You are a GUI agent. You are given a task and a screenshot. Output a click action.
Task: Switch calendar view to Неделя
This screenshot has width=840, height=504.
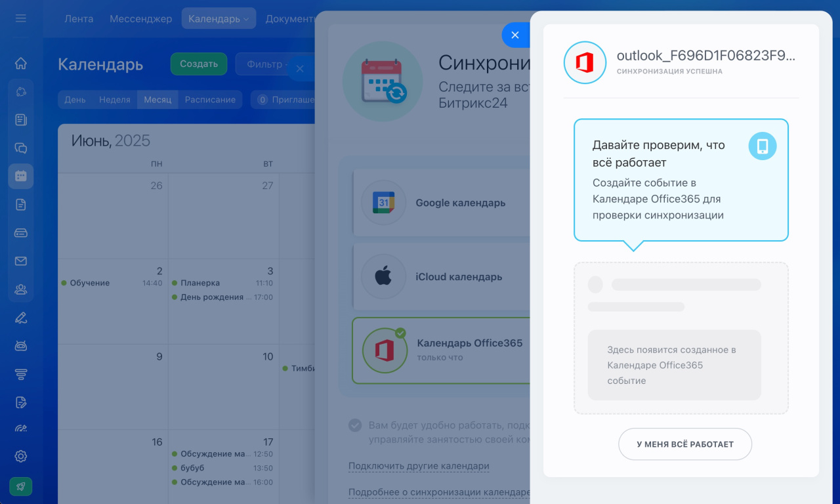(x=115, y=100)
